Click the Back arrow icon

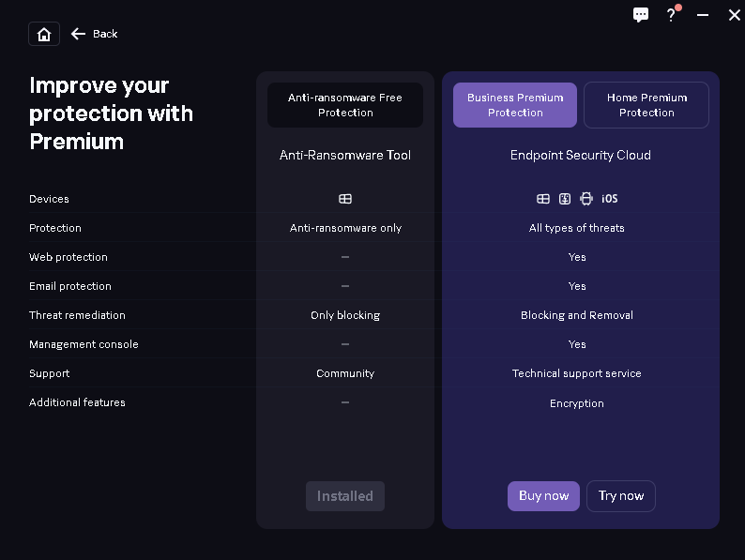point(78,34)
